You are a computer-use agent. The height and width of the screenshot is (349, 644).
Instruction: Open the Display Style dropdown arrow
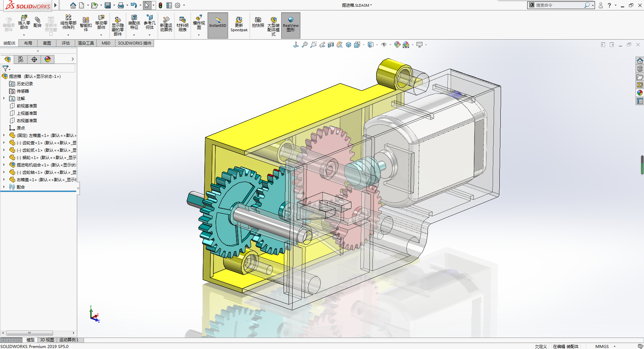point(377,45)
